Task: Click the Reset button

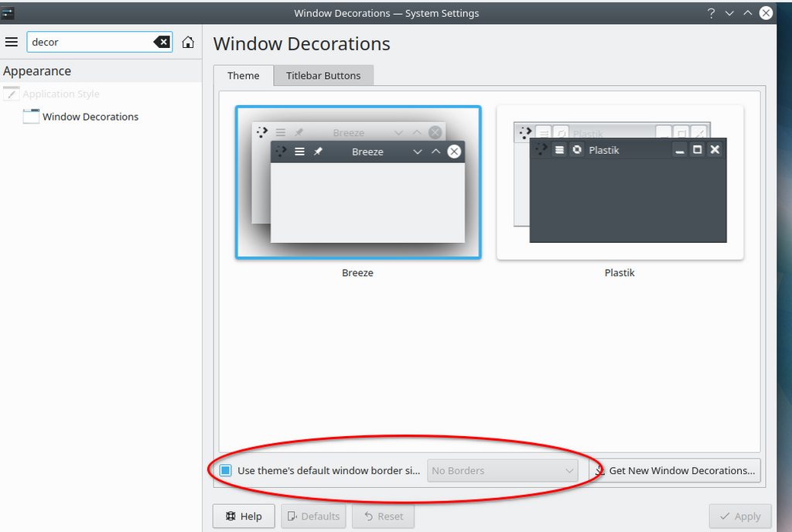Action: pyautogui.click(x=383, y=516)
